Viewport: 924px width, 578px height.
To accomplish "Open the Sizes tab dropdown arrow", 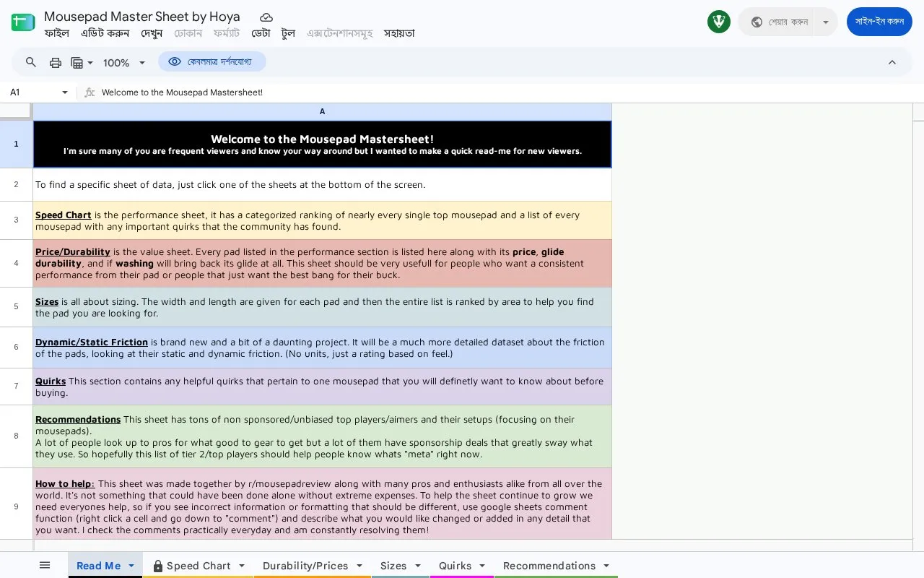I will pos(418,566).
